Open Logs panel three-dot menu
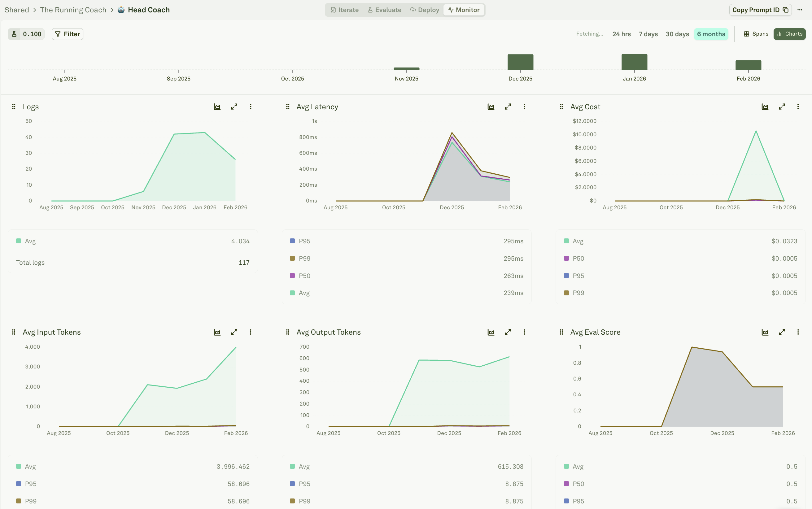812x509 pixels. 251,107
